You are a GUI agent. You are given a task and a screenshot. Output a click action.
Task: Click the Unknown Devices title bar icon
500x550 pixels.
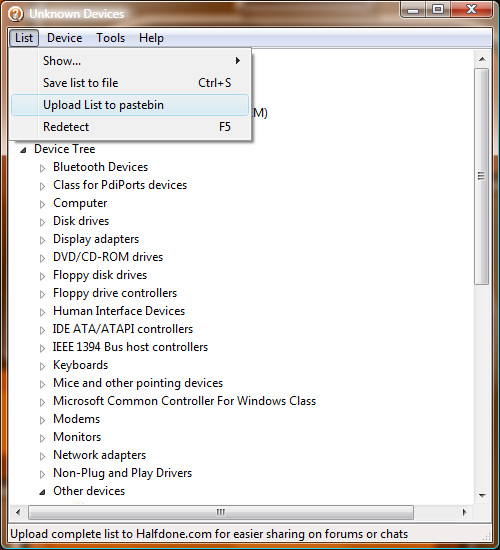[x=16, y=14]
